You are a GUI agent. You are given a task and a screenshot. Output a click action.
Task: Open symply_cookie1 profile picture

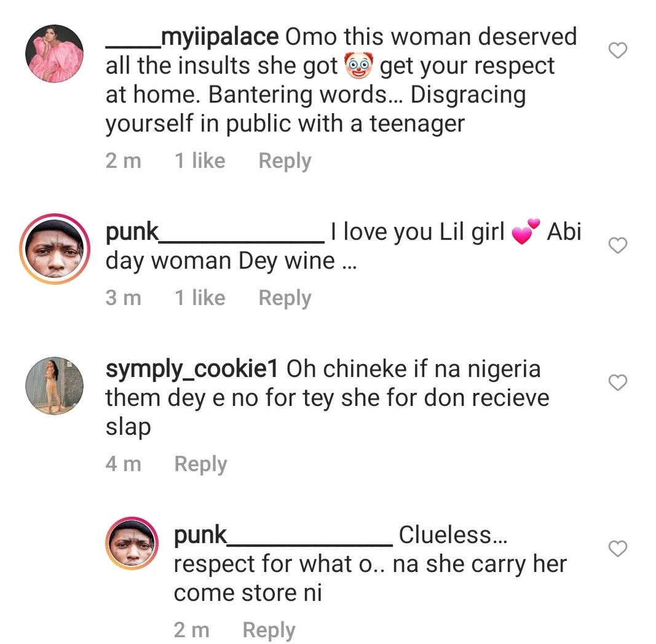tap(54, 386)
